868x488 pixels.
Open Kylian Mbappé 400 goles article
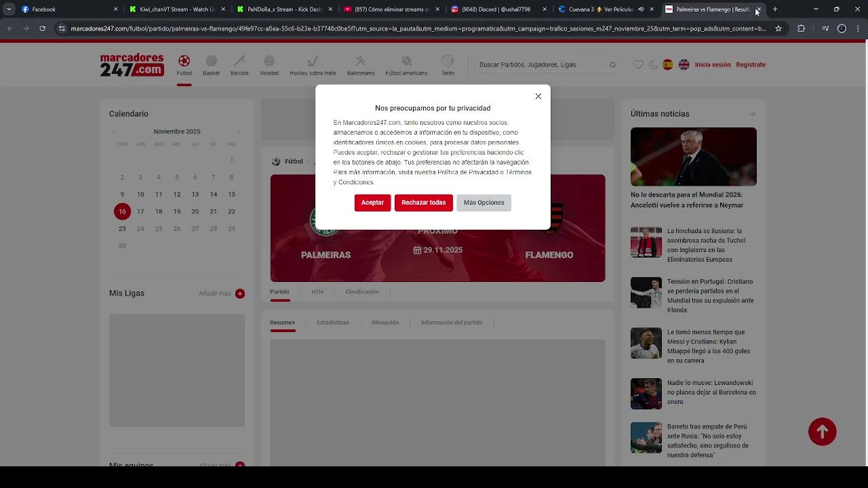(709, 346)
